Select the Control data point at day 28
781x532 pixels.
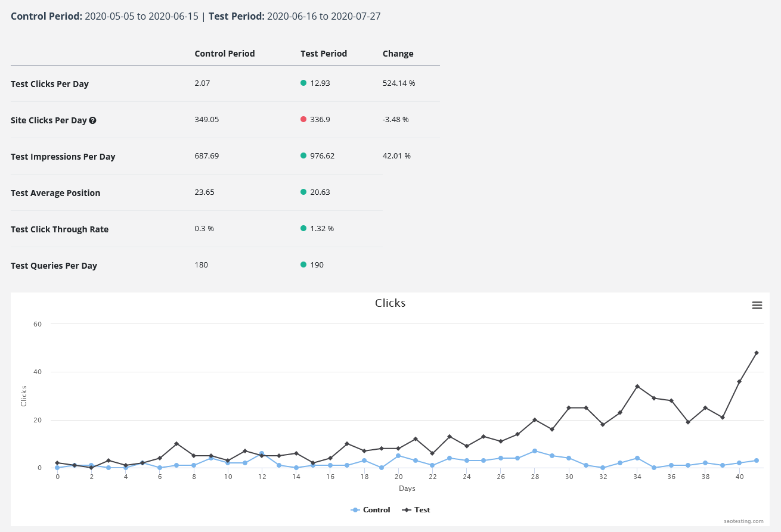tap(535, 451)
